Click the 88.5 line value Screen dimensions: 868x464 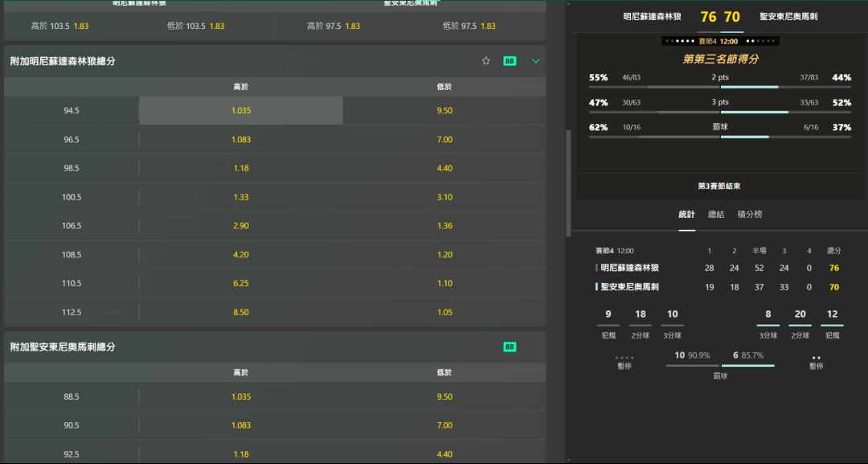point(72,397)
